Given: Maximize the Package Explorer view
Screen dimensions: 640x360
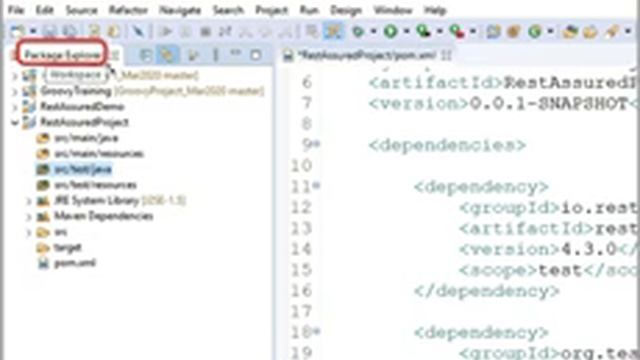Looking at the screenshot, I should coord(256,55).
